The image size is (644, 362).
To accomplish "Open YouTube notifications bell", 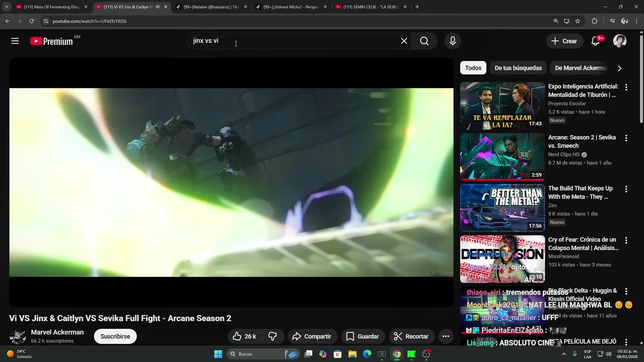I will click(596, 41).
